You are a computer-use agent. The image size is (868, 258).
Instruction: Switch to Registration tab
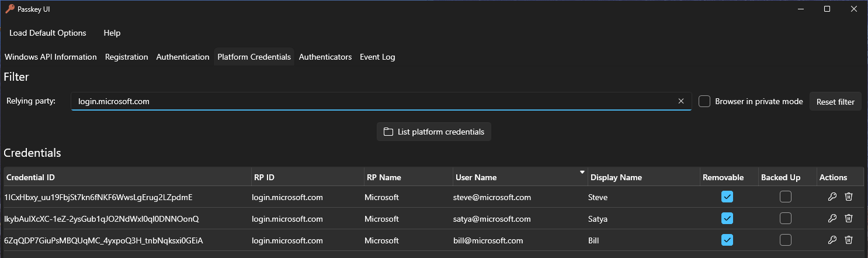coord(127,57)
